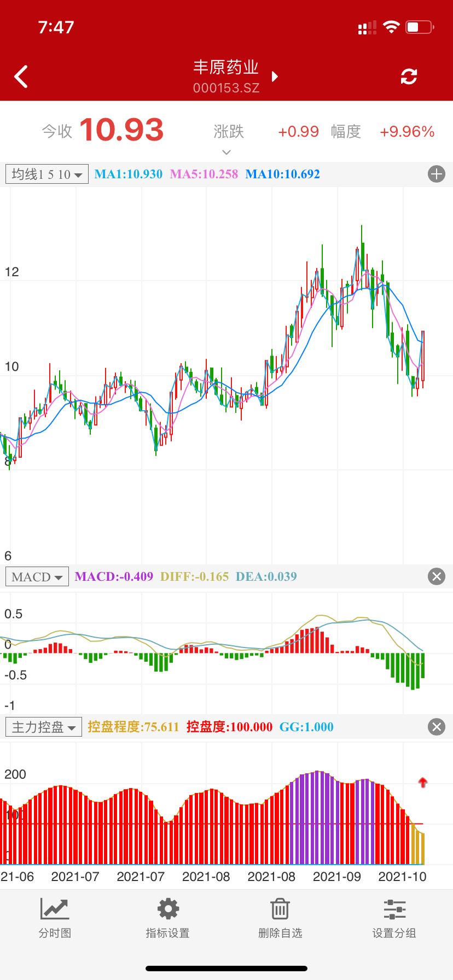453x980 pixels.
Task: Tap the closing price 10.93
Action: click(x=121, y=130)
